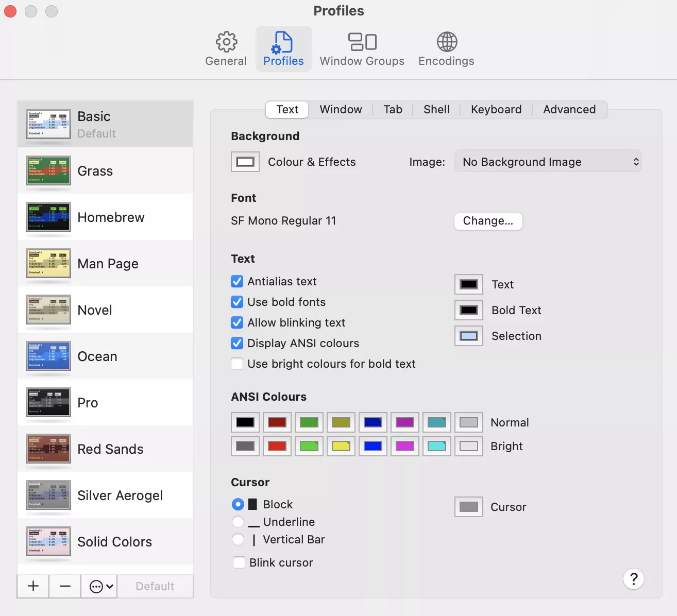Switch to the Keyboard tab

[x=496, y=109]
